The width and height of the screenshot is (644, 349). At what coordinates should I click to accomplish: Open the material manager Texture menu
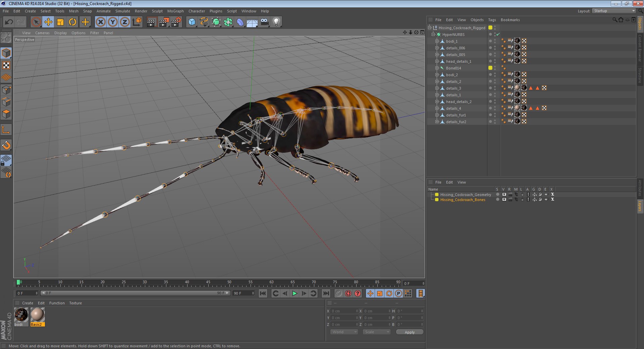tap(75, 303)
